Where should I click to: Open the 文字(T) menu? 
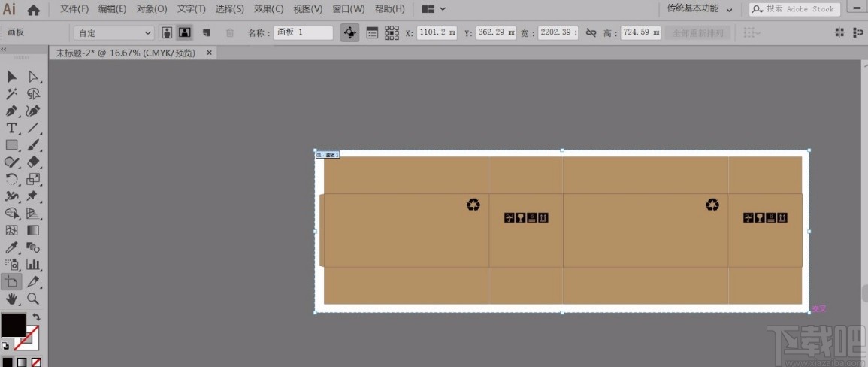coord(192,9)
